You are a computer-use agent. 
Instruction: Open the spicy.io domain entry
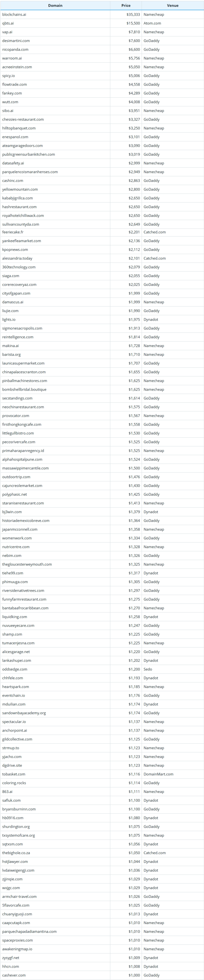pos(8,76)
